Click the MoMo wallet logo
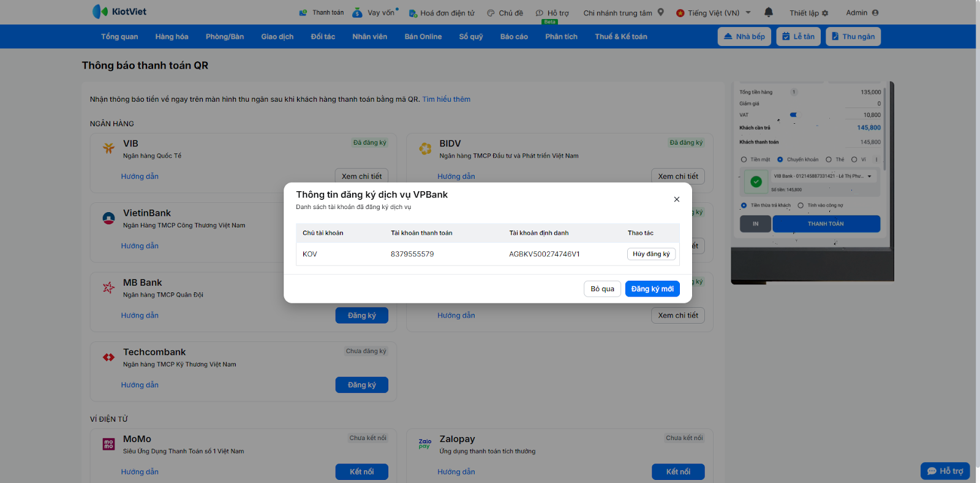Screen dimensions: 980x483 [108, 444]
